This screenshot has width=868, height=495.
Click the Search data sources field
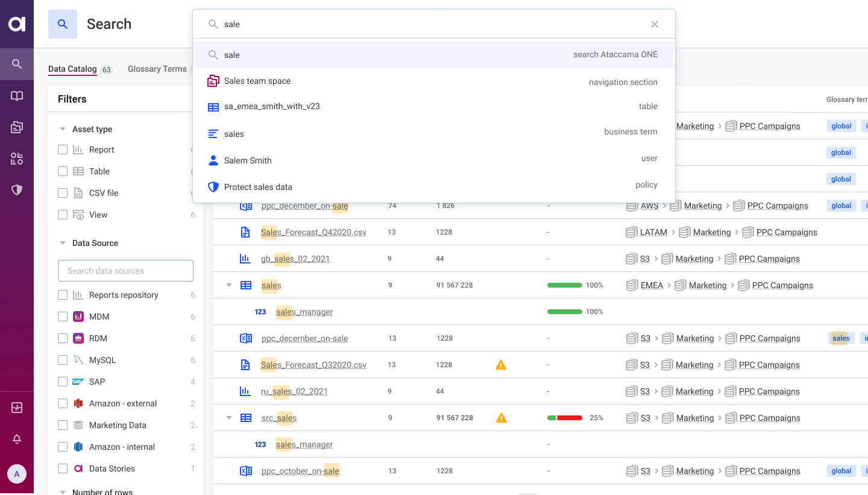click(125, 271)
